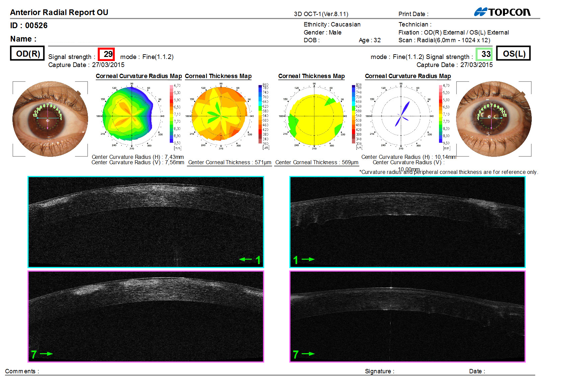Click the right eye signal strength value 29
This screenshot has width=588, height=377.
[x=106, y=54]
